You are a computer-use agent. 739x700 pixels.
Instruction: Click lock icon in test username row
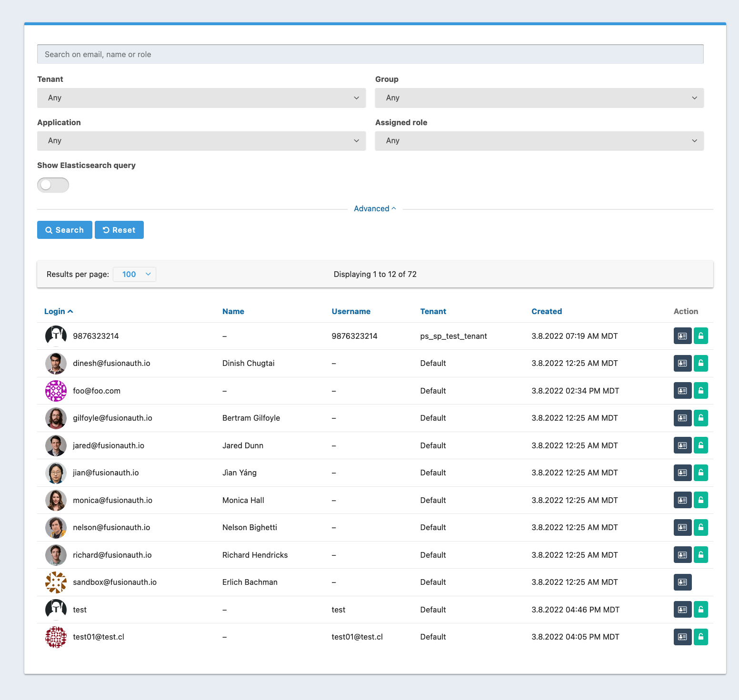(700, 610)
